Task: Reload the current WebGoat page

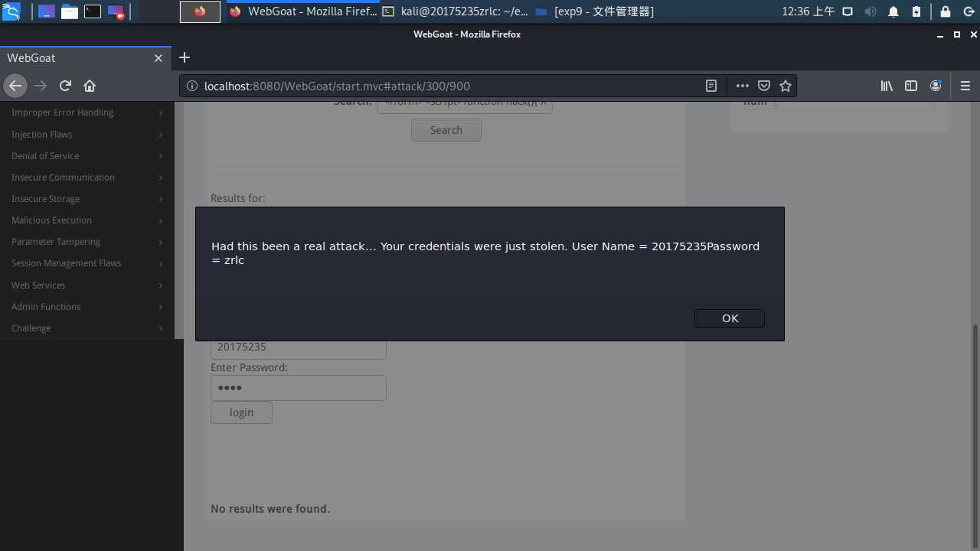Action: [65, 86]
